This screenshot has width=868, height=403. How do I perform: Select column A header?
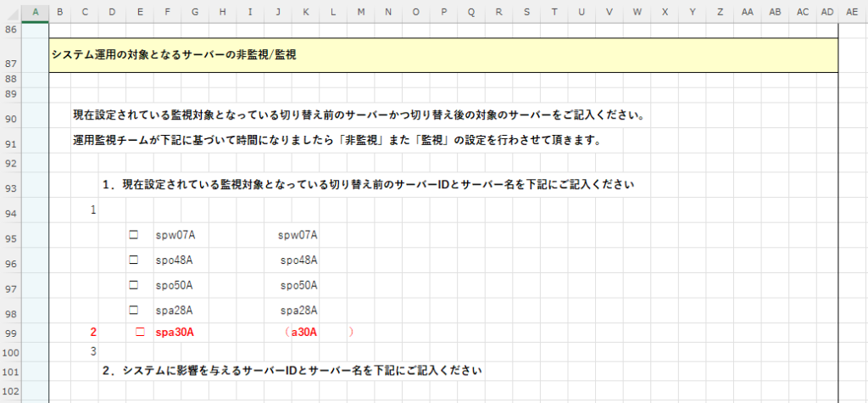click(35, 11)
